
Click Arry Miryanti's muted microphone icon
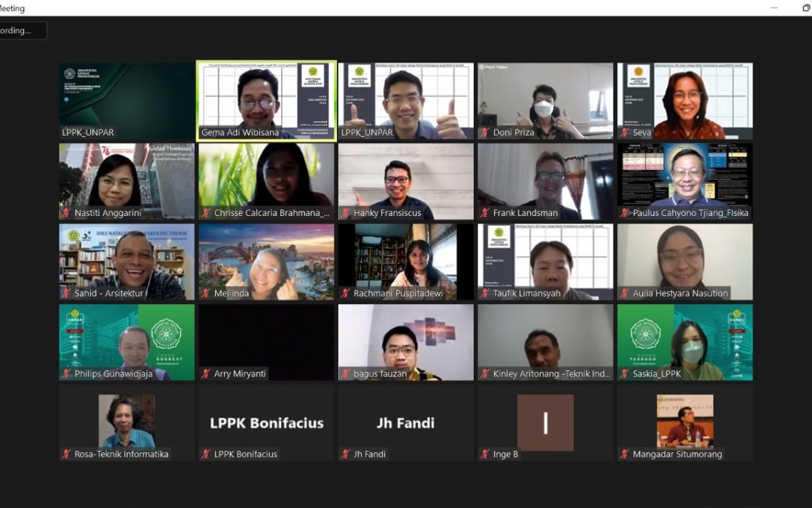[x=206, y=374]
